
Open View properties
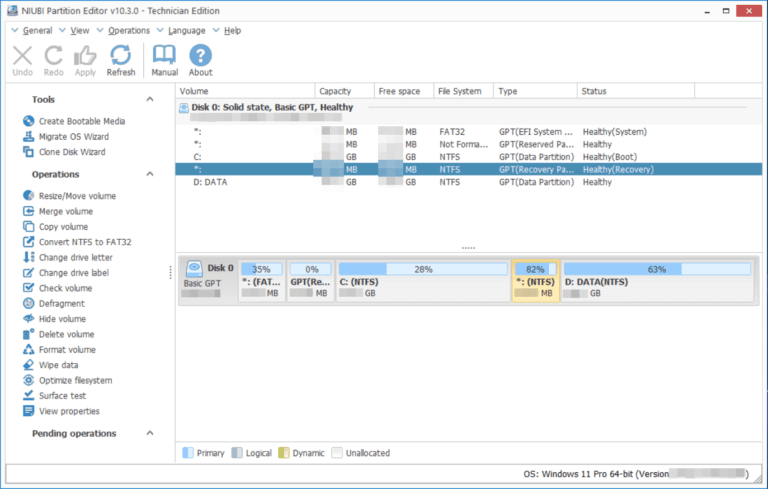coord(61,411)
